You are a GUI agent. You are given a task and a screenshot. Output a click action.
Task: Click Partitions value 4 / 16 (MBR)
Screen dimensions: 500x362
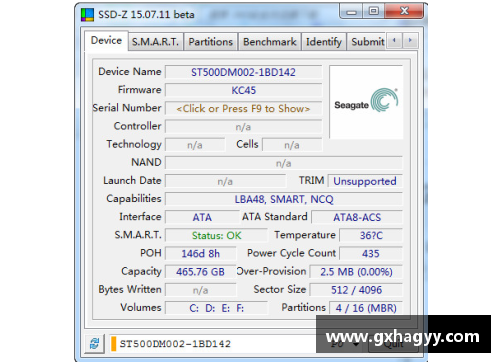(x=366, y=308)
